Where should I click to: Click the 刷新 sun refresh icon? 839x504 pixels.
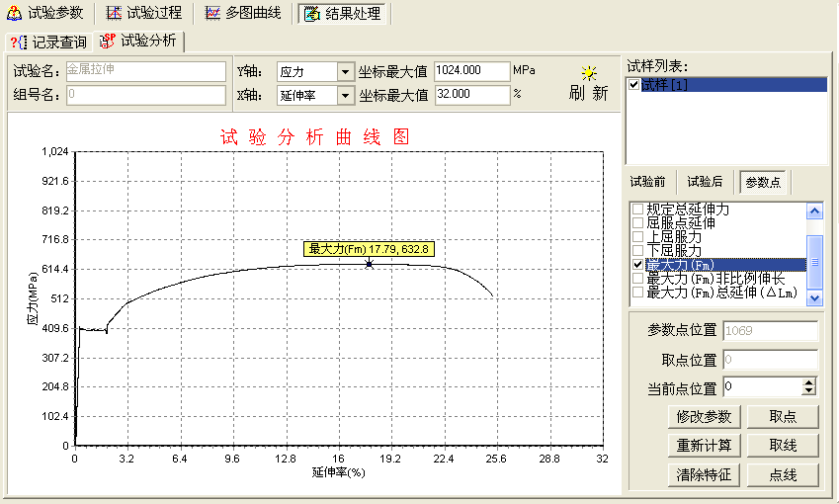coord(590,73)
